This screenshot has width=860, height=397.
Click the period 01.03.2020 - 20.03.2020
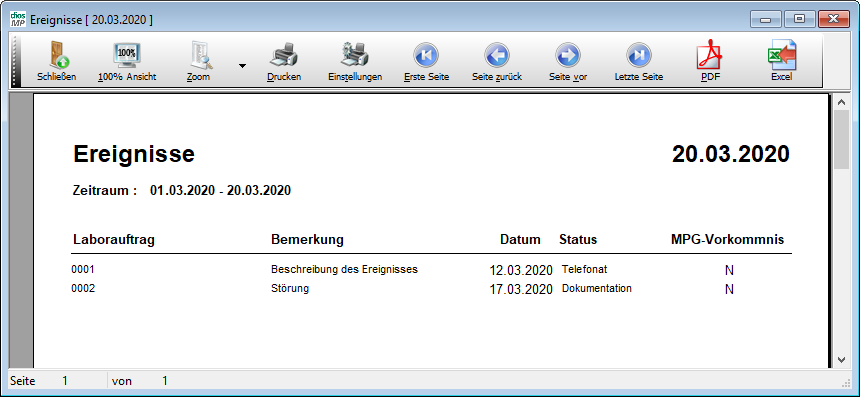(220, 191)
